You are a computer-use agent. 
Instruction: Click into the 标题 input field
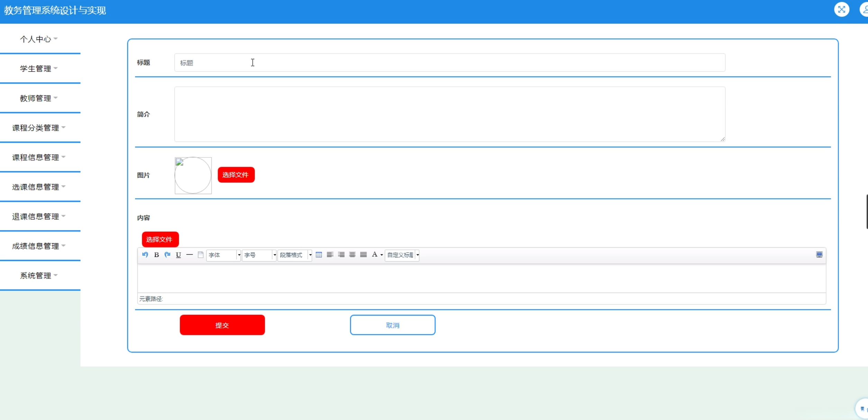tap(449, 63)
